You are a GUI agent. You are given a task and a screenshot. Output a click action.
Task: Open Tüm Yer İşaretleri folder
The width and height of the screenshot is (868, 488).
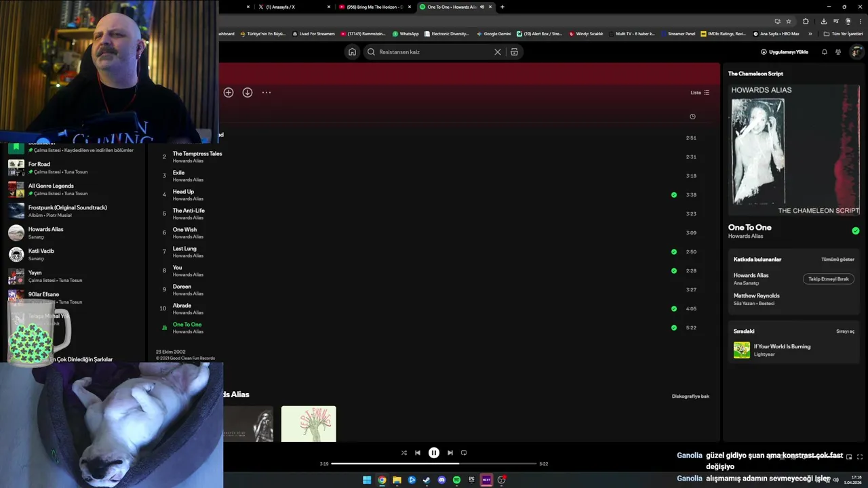(843, 33)
